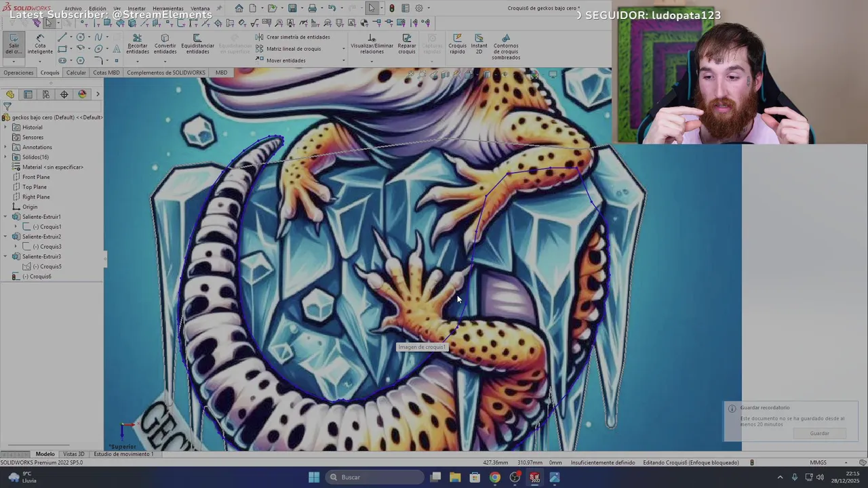Select the Rectangle sketch tool
The height and width of the screenshot is (488, 868).
coord(62,49)
